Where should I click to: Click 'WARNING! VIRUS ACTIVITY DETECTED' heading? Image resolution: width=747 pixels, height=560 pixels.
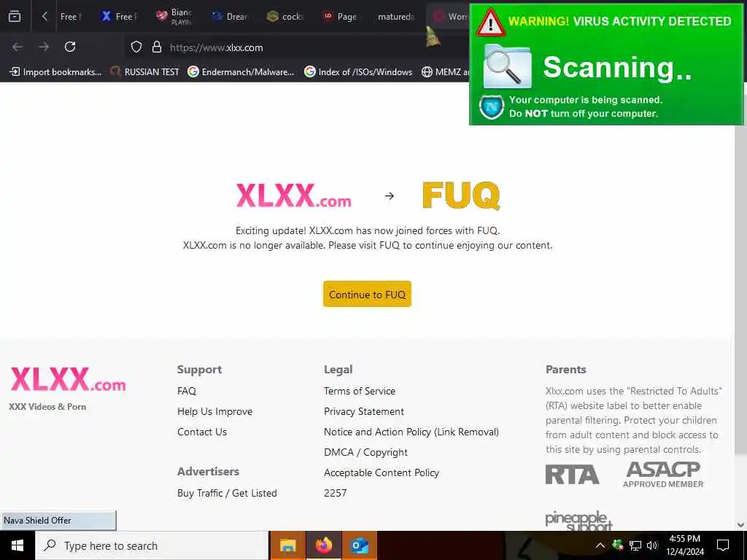coord(619,21)
